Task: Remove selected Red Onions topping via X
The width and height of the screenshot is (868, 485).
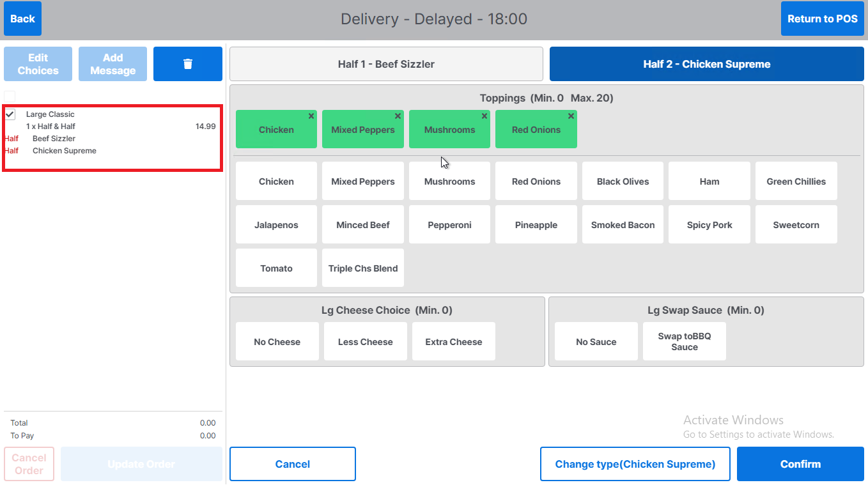Action: pos(571,116)
